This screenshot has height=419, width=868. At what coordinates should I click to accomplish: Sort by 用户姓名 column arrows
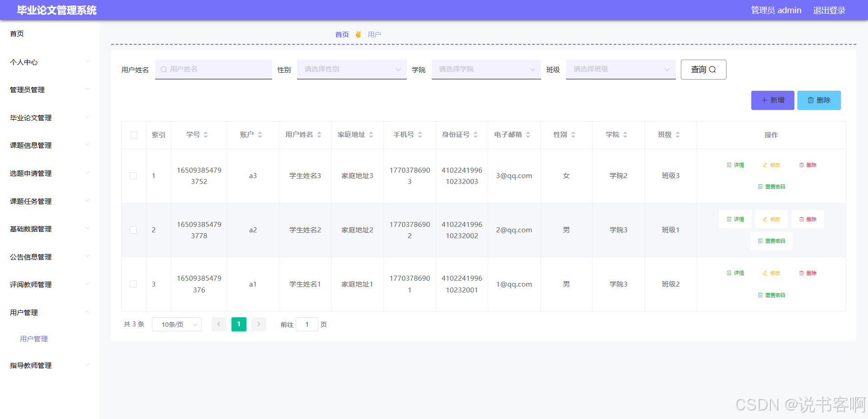tap(319, 135)
